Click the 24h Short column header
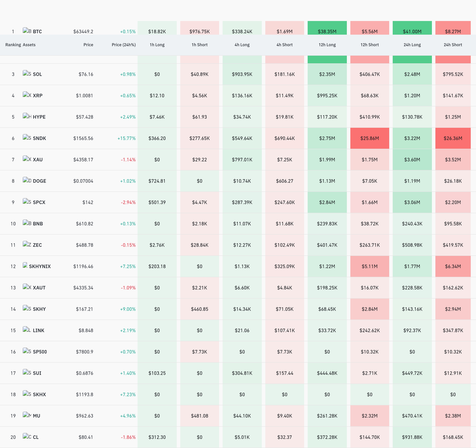The width and height of the screenshot is (476, 448). (x=453, y=45)
